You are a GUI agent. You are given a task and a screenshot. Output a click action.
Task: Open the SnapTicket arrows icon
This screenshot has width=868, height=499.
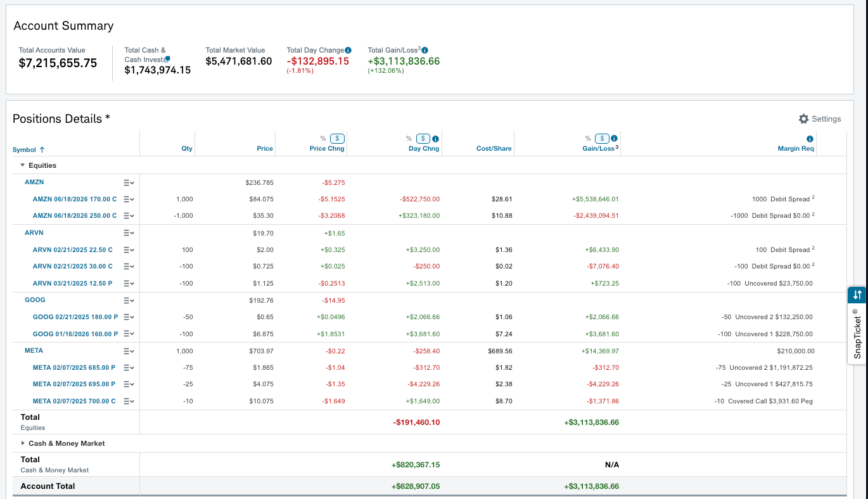(x=857, y=295)
